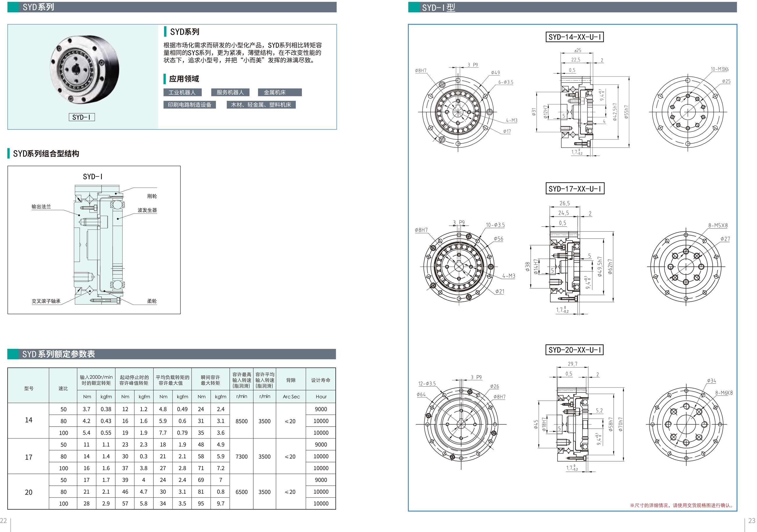Screen dimensions: 757x532
Task: Click the 'SYD-20-XX-U-I' drawing title
Action: point(574,350)
